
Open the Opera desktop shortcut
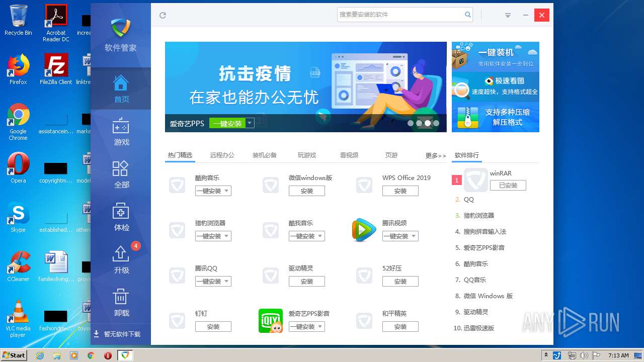point(18,168)
